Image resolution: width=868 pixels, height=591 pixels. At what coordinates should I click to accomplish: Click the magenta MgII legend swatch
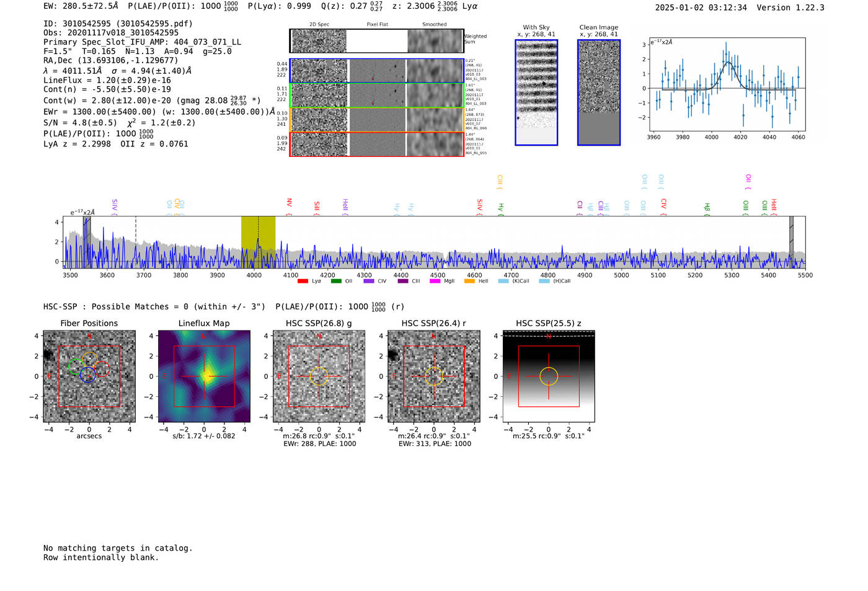(x=435, y=282)
